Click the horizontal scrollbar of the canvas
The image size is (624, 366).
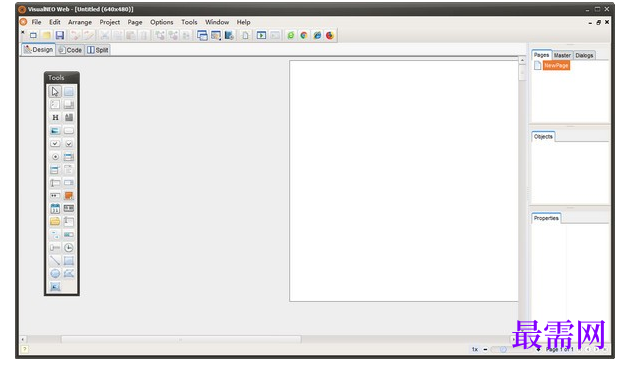pos(181,339)
